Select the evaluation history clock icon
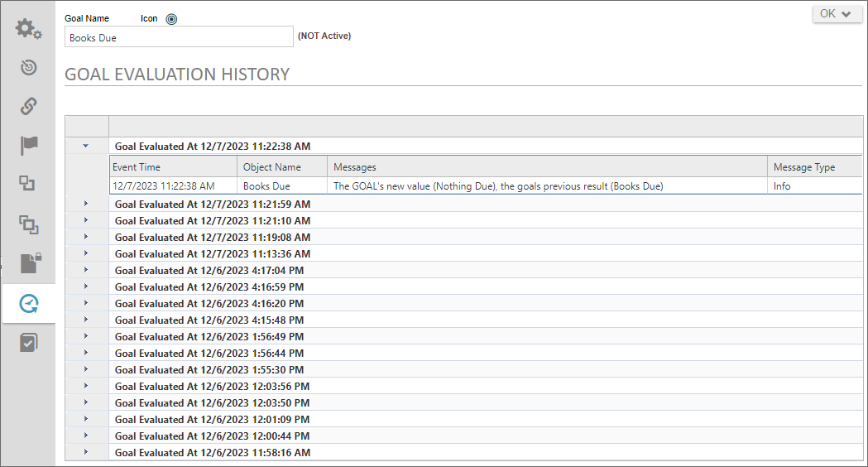868x467 pixels. [28, 304]
